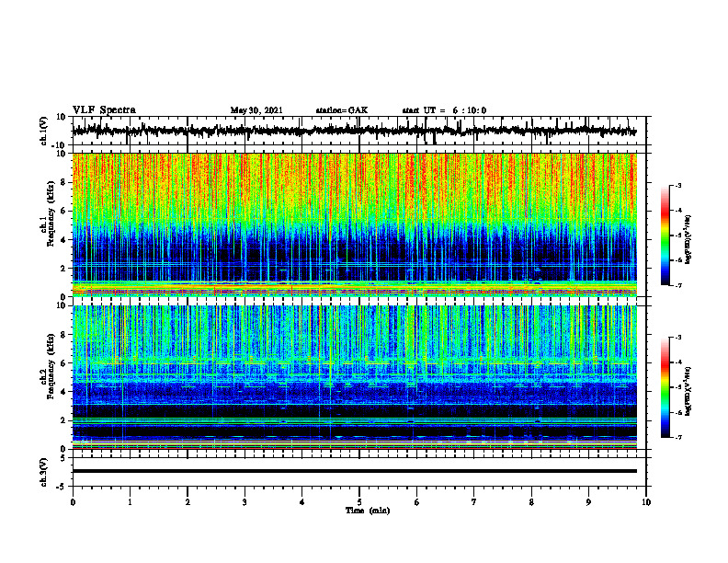
Task: Click the flat ch.3 voltage line
Action: click(354, 471)
